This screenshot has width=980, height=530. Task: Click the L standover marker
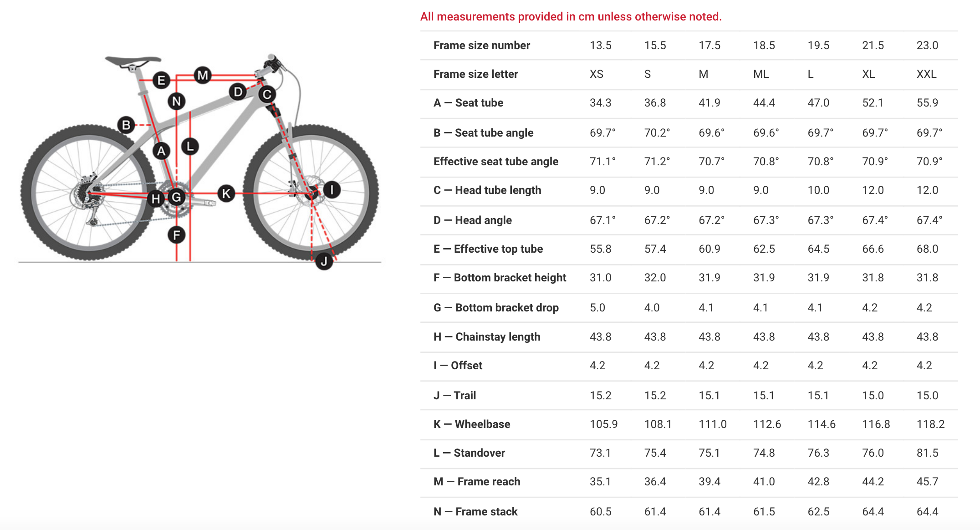(190, 146)
